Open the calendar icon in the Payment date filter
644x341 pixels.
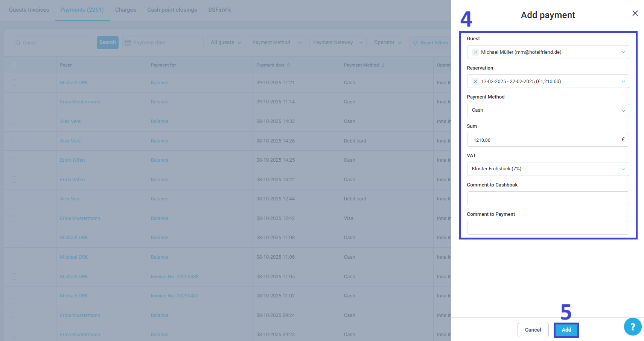pyautogui.click(x=128, y=42)
